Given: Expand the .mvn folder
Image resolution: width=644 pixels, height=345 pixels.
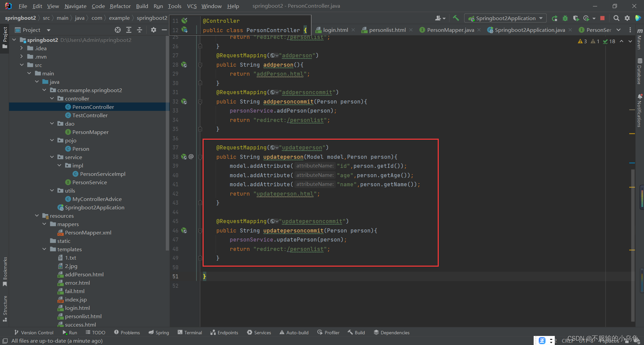Looking at the screenshot, I should 21,57.
